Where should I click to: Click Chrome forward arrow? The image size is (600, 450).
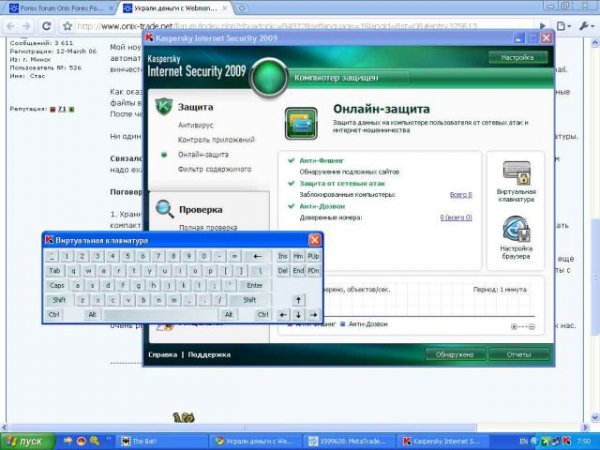(26, 26)
